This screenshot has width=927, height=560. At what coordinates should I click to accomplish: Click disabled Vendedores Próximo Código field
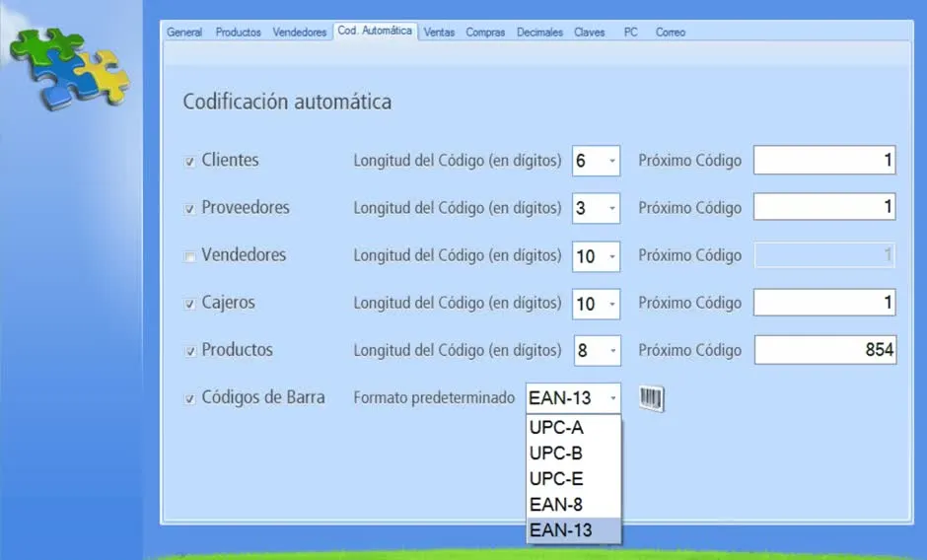[x=824, y=255]
